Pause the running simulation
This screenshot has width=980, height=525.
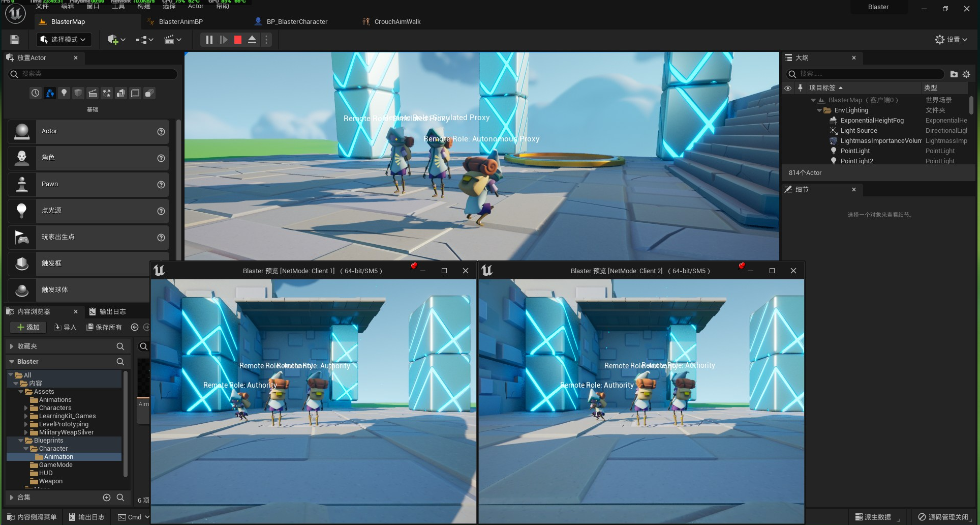click(x=209, y=40)
